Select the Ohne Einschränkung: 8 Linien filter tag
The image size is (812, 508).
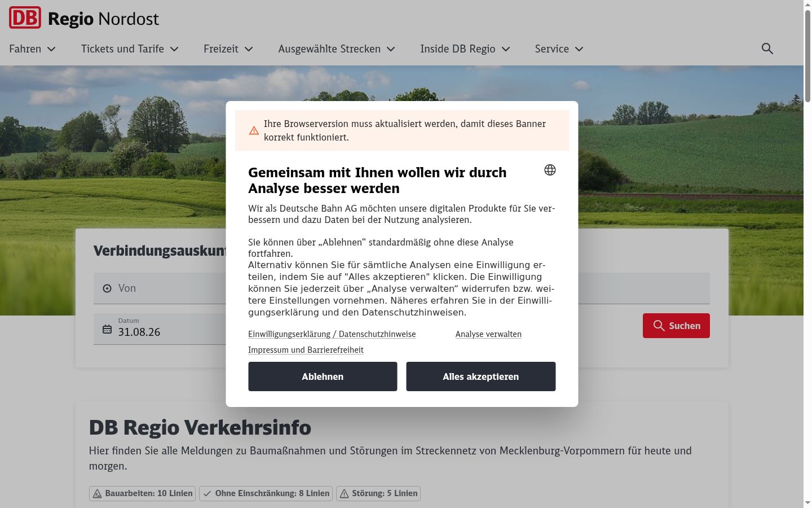(266, 493)
